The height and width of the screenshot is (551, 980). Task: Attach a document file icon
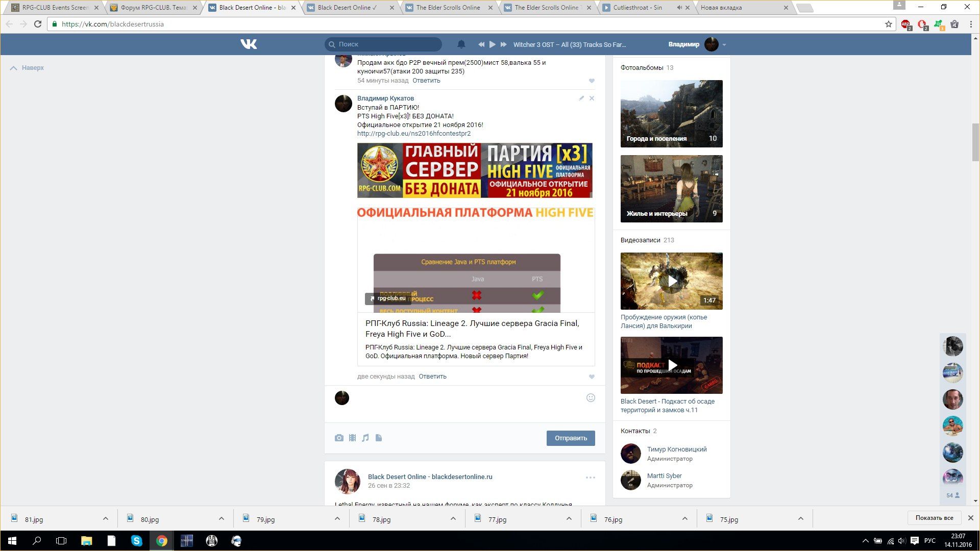pyautogui.click(x=379, y=438)
